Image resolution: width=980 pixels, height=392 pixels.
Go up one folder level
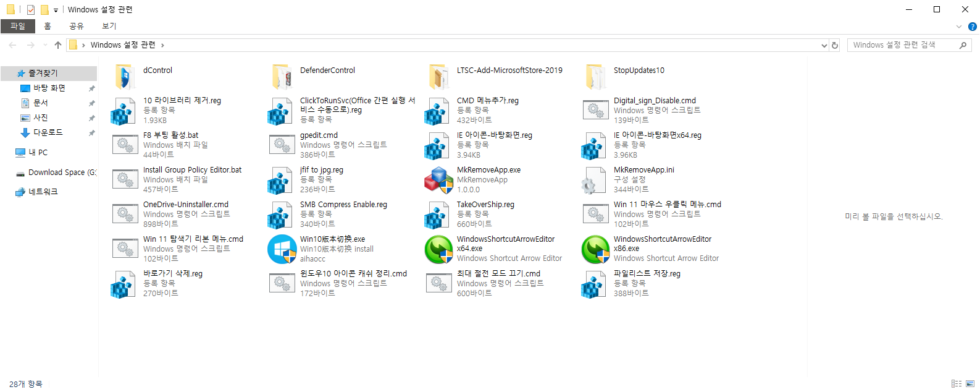[58, 45]
